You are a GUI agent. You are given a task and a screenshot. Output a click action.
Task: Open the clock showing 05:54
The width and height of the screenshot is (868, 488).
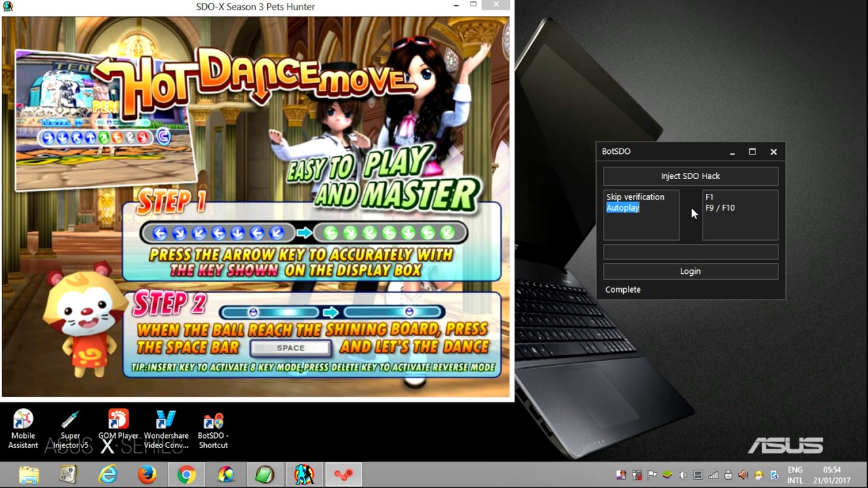tap(831, 475)
